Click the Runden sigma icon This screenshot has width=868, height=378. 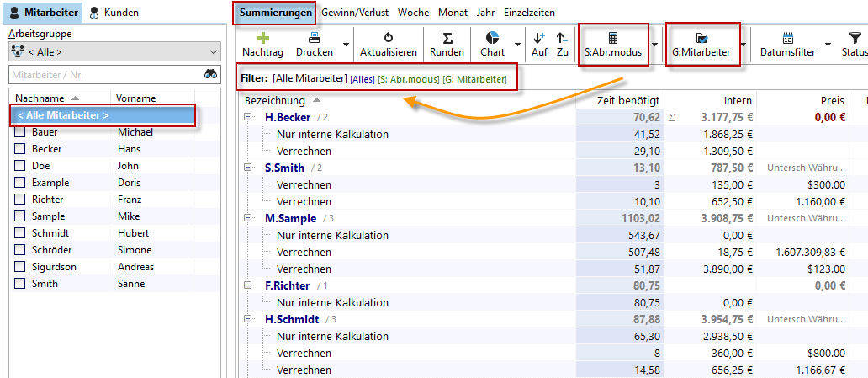(447, 38)
